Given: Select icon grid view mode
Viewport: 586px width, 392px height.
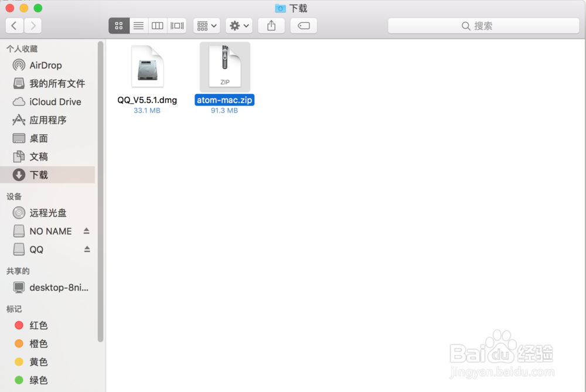Looking at the screenshot, I should (x=119, y=25).
